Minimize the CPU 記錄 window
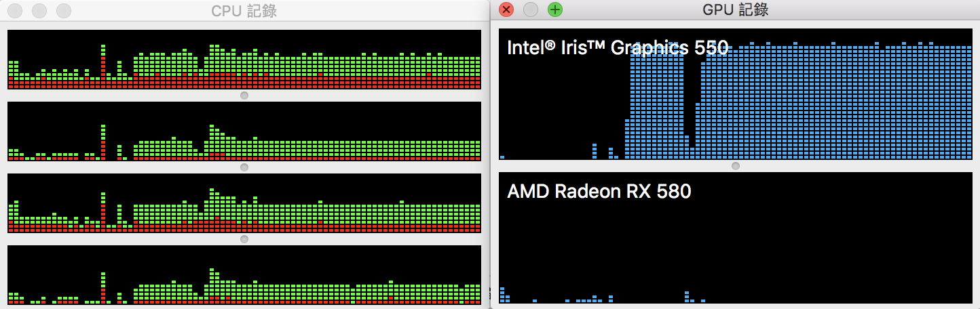The height and width of the screenshot is (309, 980). [39, 10]
